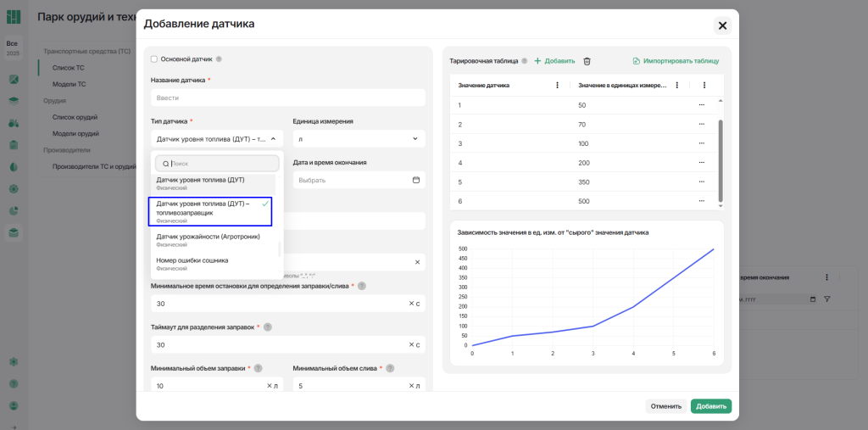Enable the Основной датчик checkbox
Viewport: 868px width, 430px height.
pos(154,59)
